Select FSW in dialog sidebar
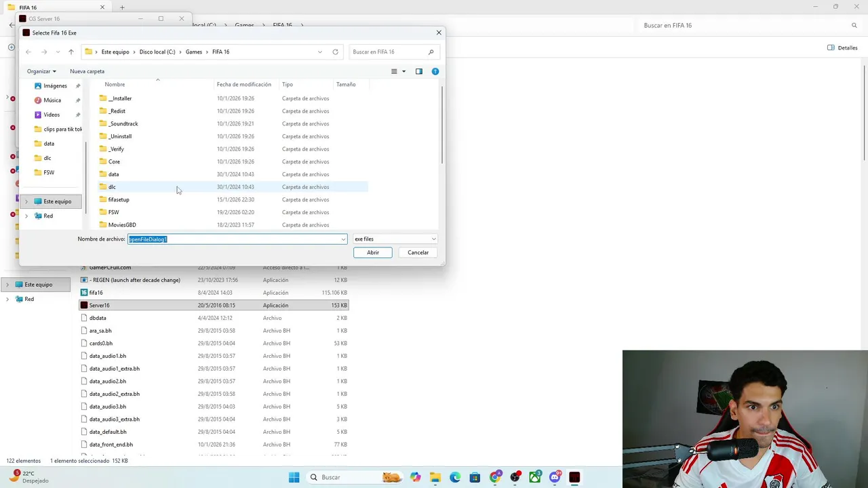Screen dimensions: 868x488 pyautogui.click(x=49, y=172)
